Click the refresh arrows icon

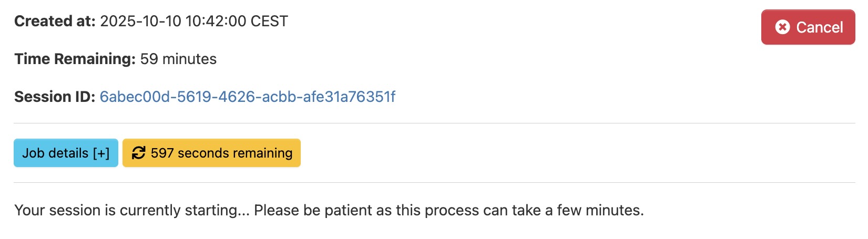coord(138,153)
